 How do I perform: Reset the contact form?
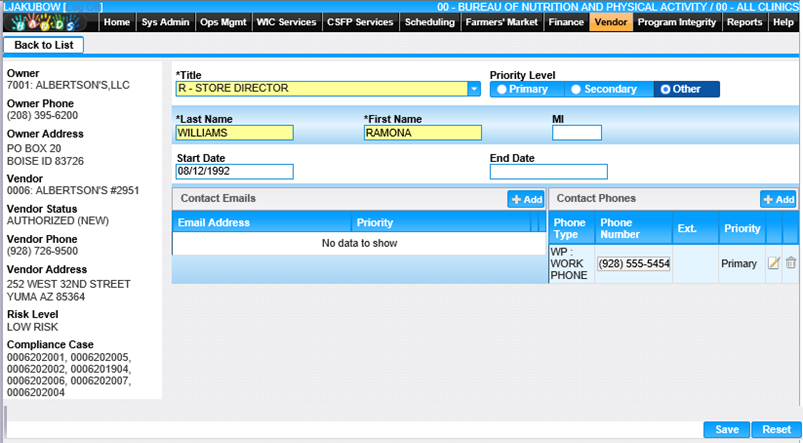776,429
